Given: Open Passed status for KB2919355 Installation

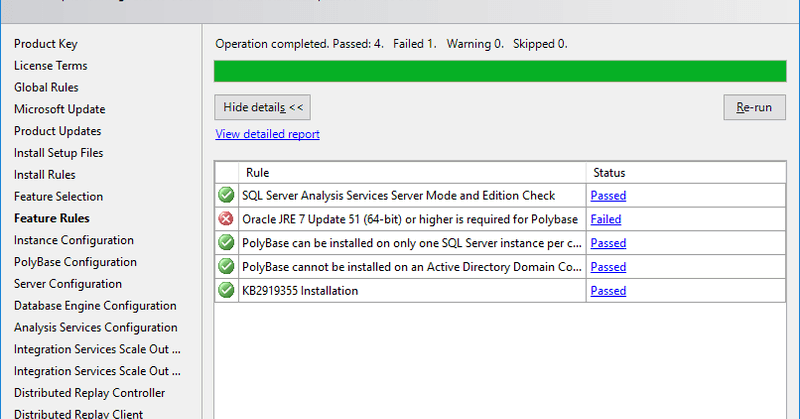Looking at the screenshot, I should [608, 291].
